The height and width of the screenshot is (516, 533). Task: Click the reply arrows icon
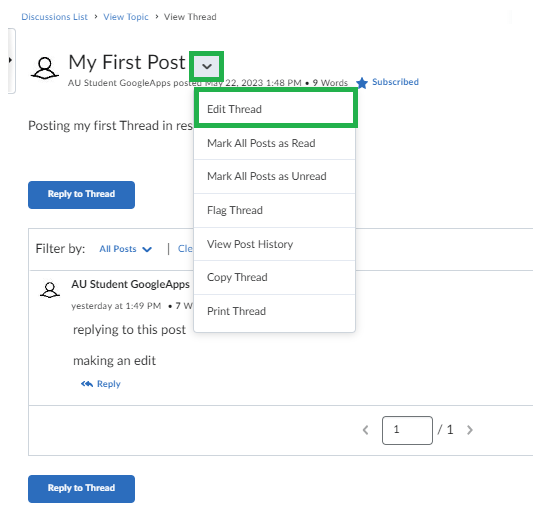point(87,384)
